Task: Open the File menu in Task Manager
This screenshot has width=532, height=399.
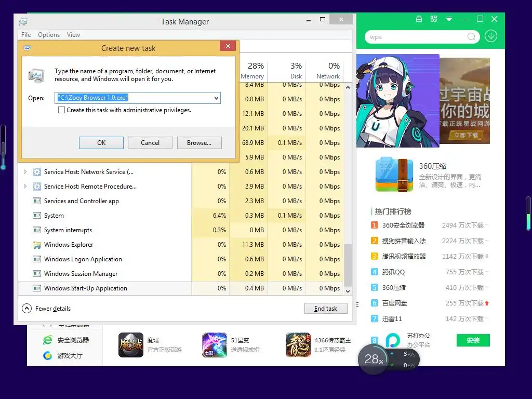Action: coord(26,35)
